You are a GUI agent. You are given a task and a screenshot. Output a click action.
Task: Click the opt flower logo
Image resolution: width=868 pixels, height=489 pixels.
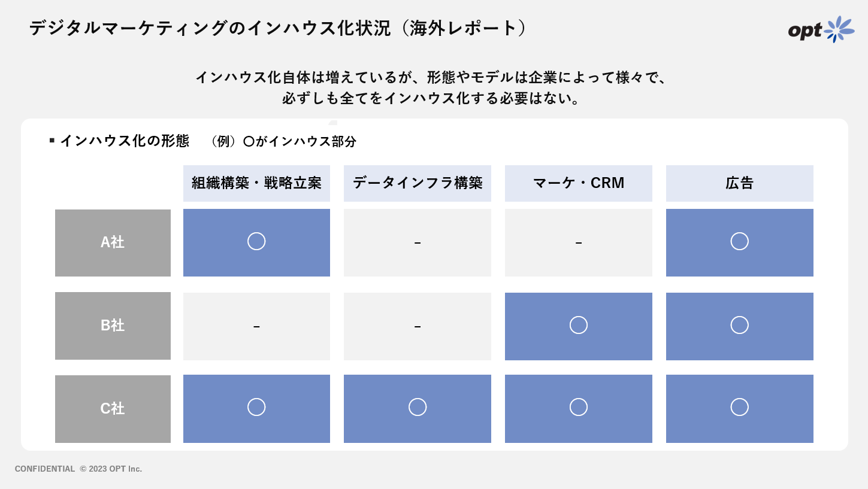tap(821, 29)
